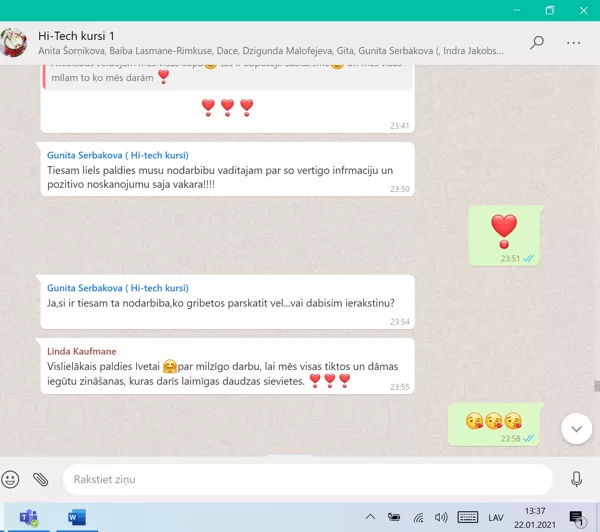Screen dimensions: 600x532
Task: Attach a file with the paperclip
Action: [40, 479]
